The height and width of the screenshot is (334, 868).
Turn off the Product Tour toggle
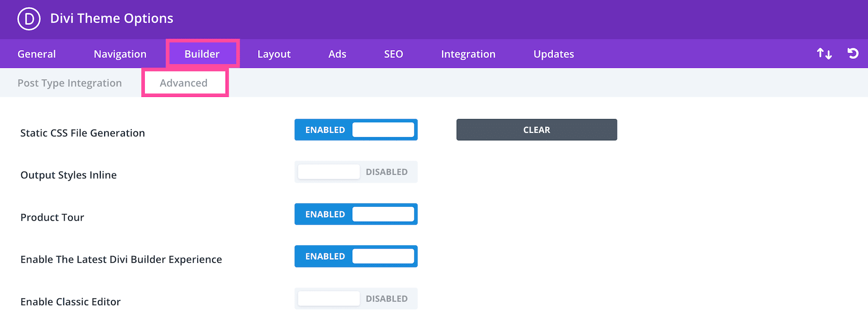356,214
